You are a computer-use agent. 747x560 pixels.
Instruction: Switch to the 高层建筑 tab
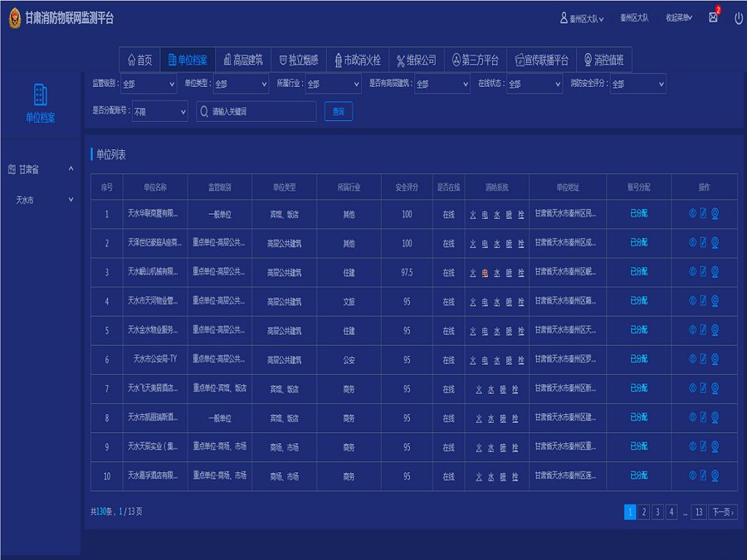click(242, 60)
